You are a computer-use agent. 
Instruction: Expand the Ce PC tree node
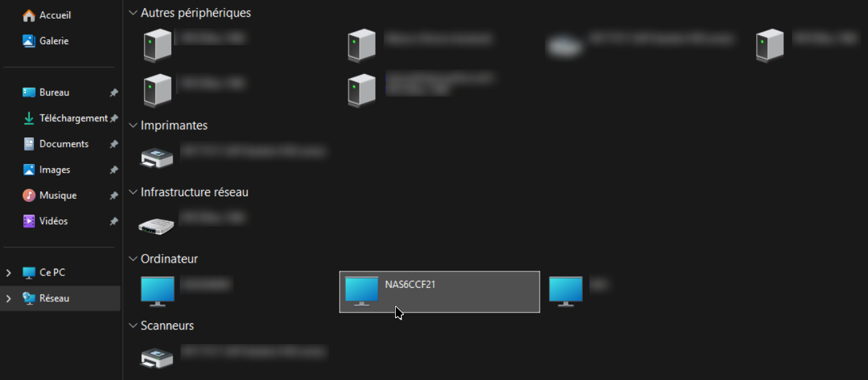(x=9, y=273)
